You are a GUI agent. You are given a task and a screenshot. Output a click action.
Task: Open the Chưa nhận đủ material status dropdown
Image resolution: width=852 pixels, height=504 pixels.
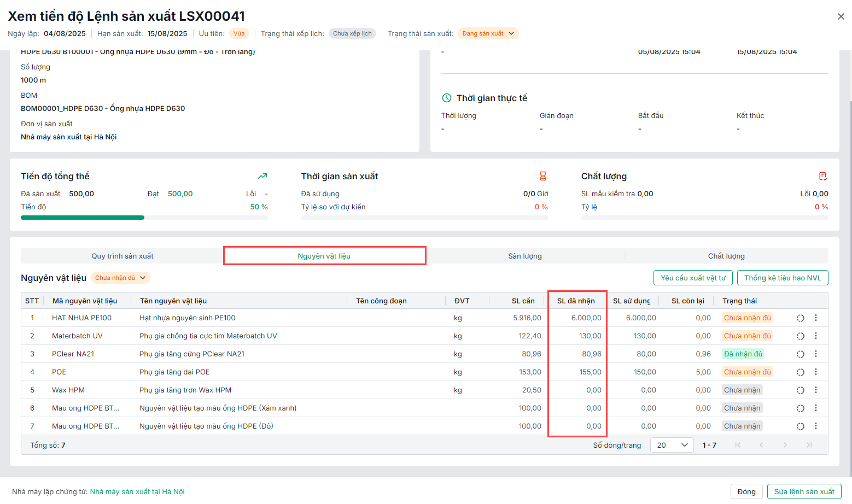click(x=120, y=278)
